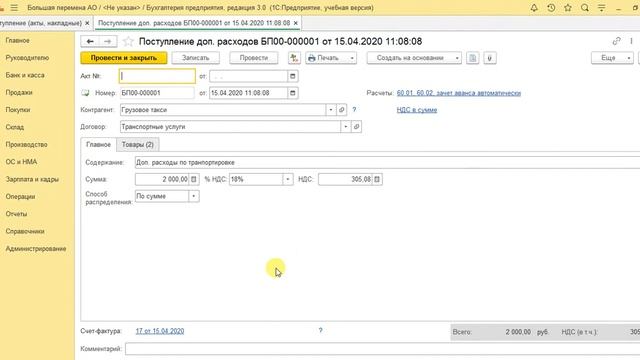
Task: Click the Содержание text field
Action: pos(387,162)
